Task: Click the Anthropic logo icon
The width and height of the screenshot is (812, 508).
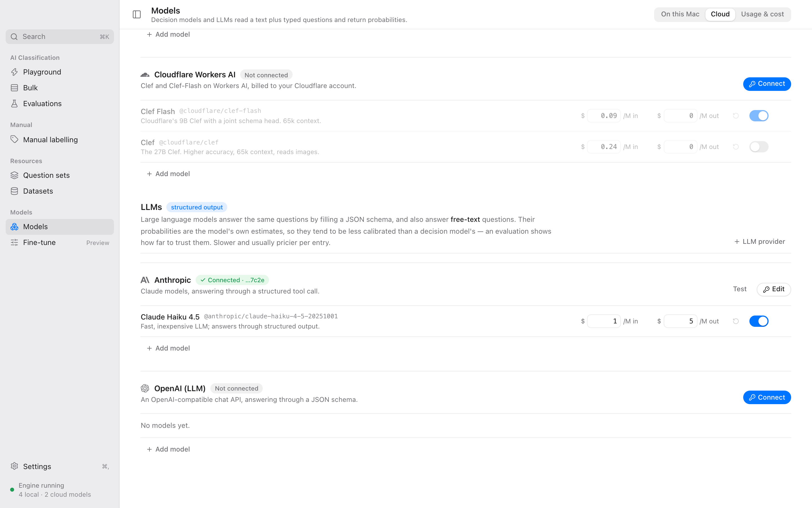Action: (145, 280)
